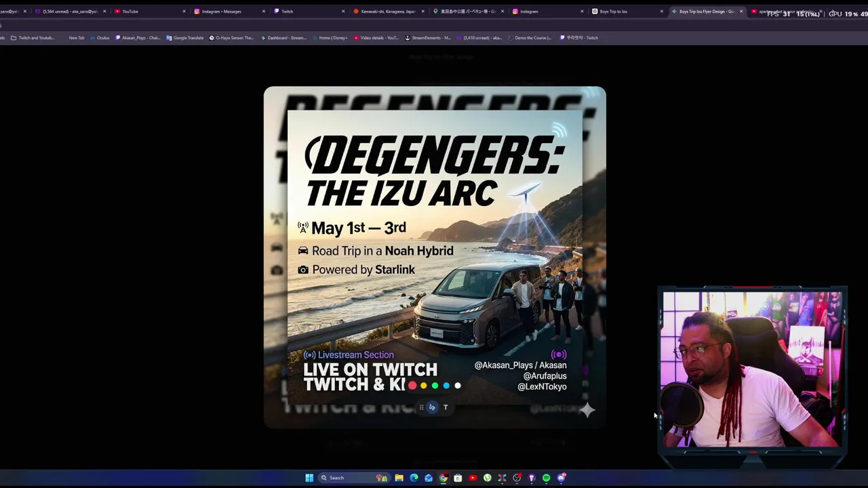The height and width of the screenshot is (488, 868).
Task: Open the Oculus bookmark
Action: click(x=100, y=38)
